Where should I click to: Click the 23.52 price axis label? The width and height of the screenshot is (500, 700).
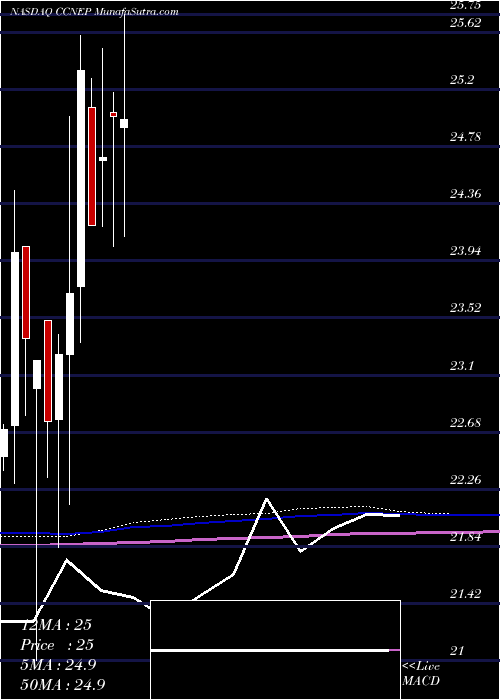pos(466,308)
